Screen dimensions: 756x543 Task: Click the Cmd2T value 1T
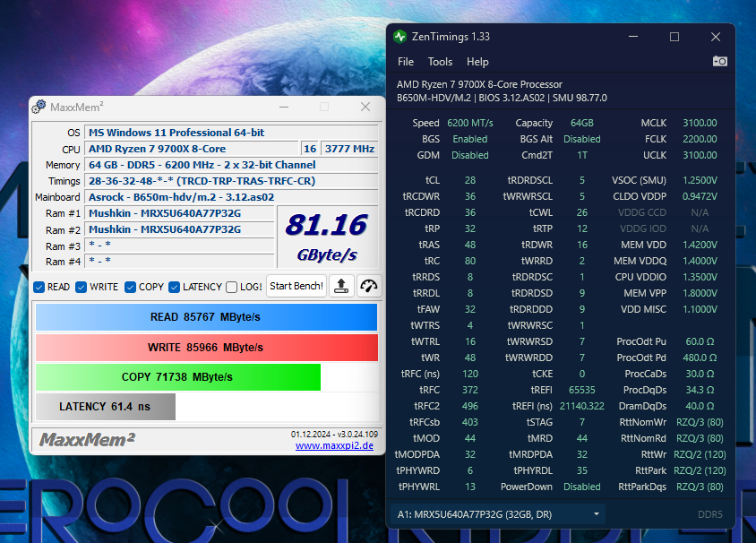[582, 155]
